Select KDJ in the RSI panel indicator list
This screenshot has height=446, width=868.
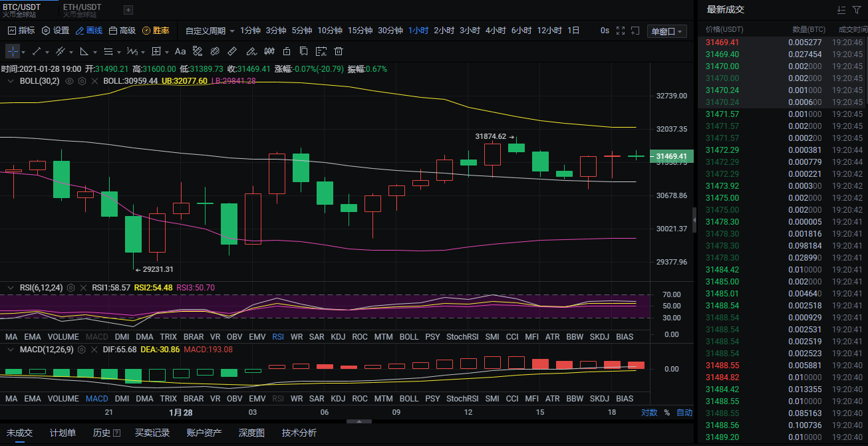pos(338,337)
